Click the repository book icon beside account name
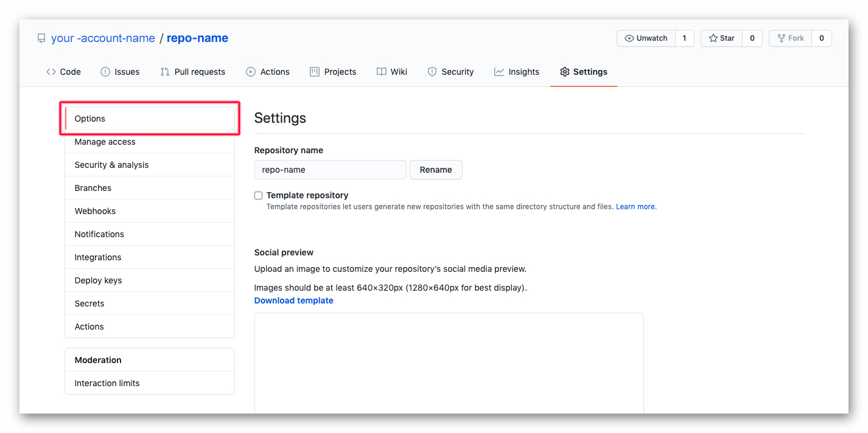Image resolution: width=868 pixels, height=433 pixels. tap(41, 38)
